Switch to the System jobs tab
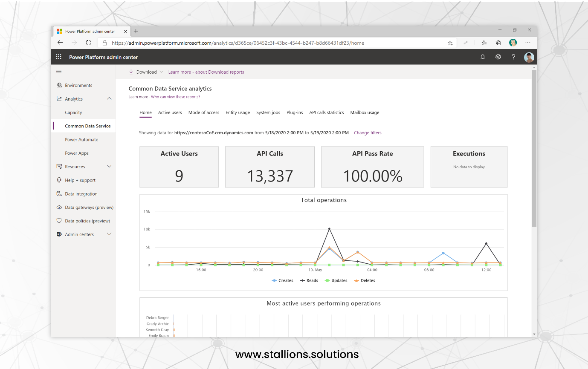Viewport: 588px width, 369px height. (268, 112)
